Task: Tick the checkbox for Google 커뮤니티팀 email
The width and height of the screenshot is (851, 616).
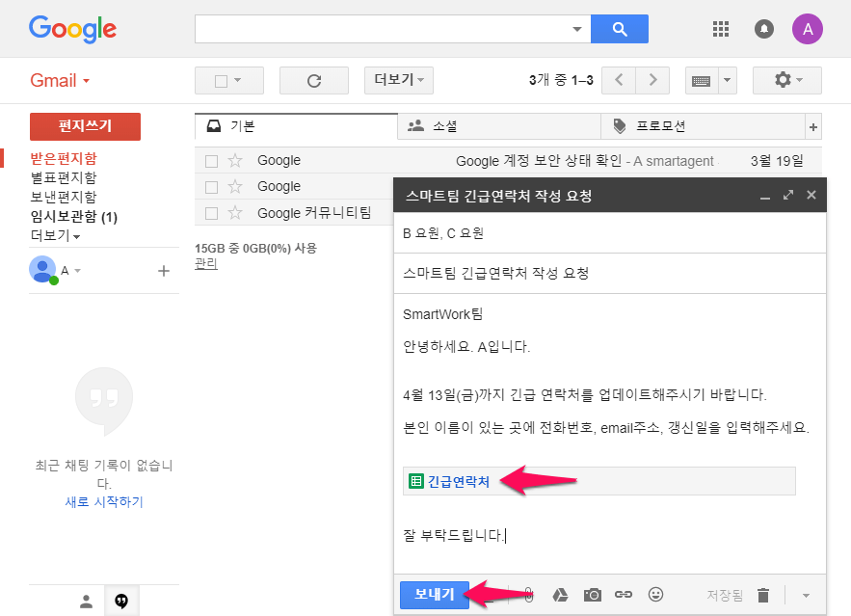Action: [x=211, y=213]
